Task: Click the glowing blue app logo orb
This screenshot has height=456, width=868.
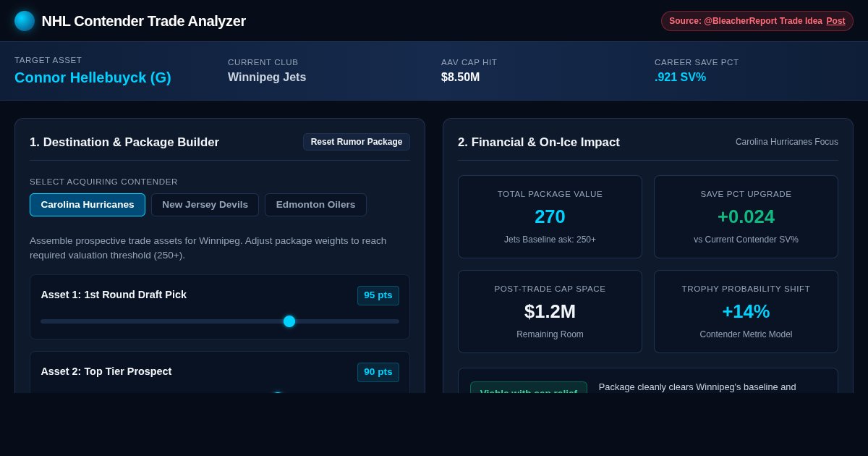Action: point(25,21)
